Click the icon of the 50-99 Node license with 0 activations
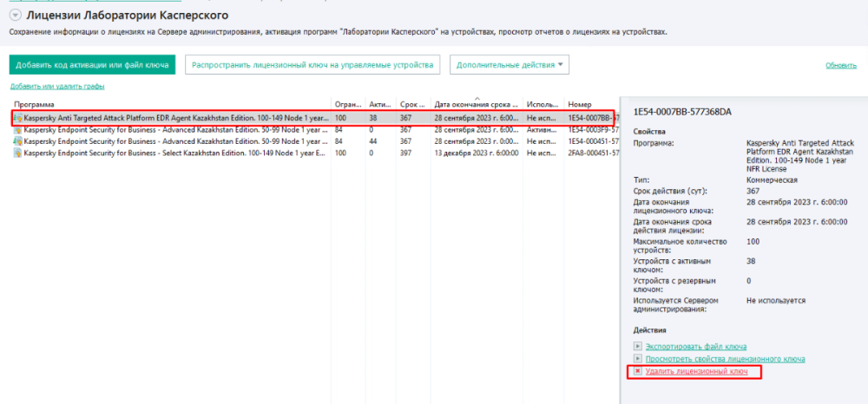The image size is (868, 404). click(x=17, y=129)
